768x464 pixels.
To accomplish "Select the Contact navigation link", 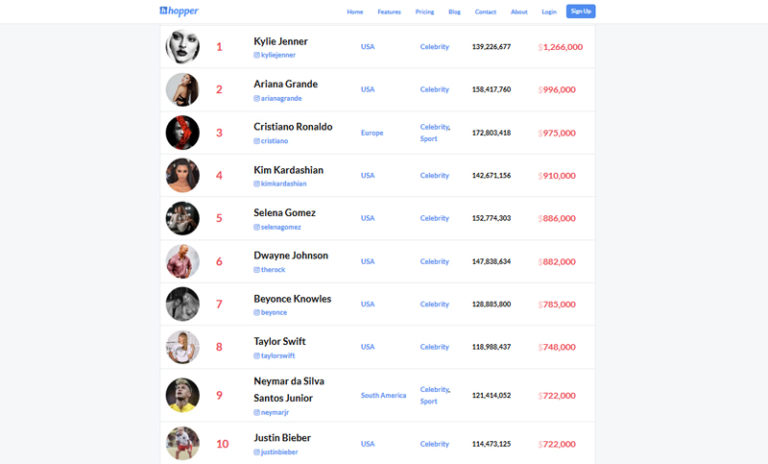I will tap(485, 12).
